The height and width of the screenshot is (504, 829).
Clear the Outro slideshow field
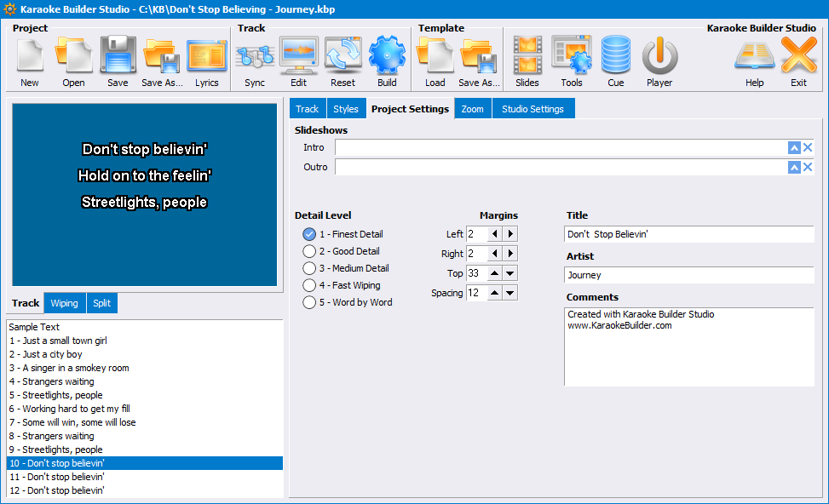click(808, 168)
